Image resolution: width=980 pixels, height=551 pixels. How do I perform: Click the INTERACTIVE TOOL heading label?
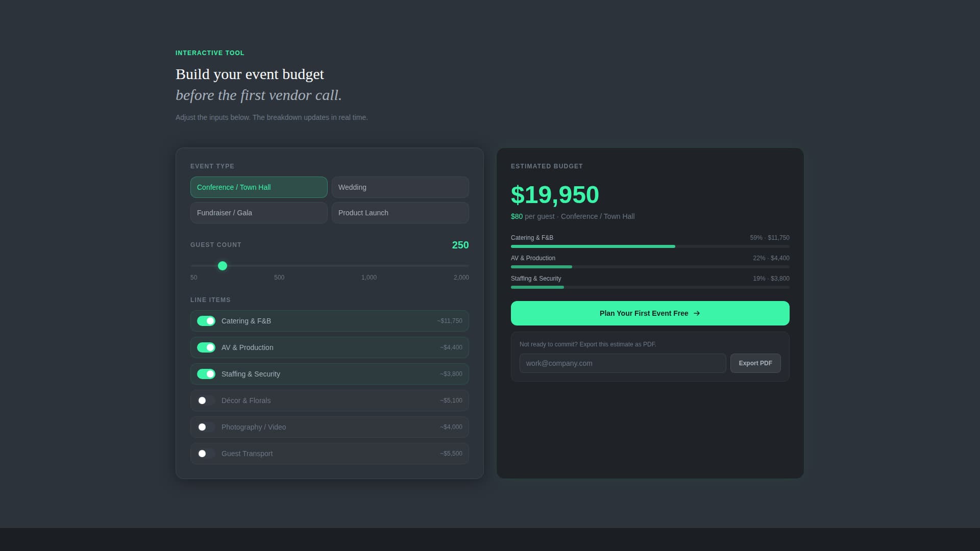click(x=210, y=53)
